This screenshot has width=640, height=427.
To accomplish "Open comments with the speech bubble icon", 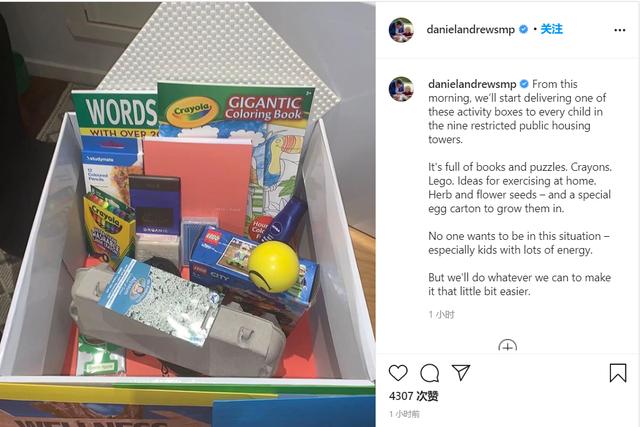I will point(429,373).
